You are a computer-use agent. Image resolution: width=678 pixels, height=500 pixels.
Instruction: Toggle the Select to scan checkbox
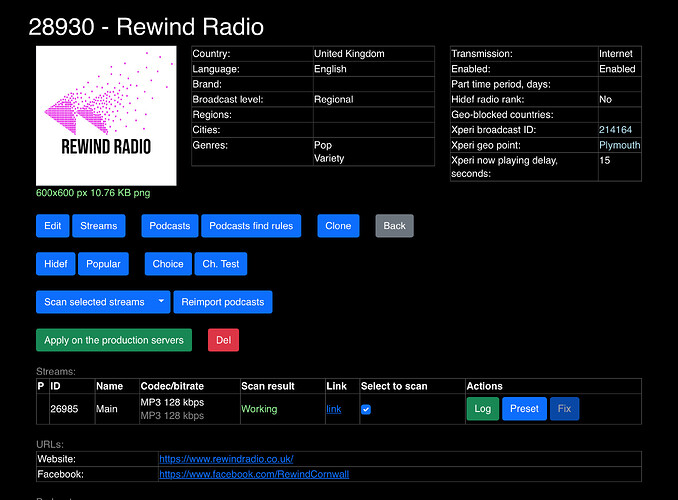pyautogui.click(x=366, y=409)
